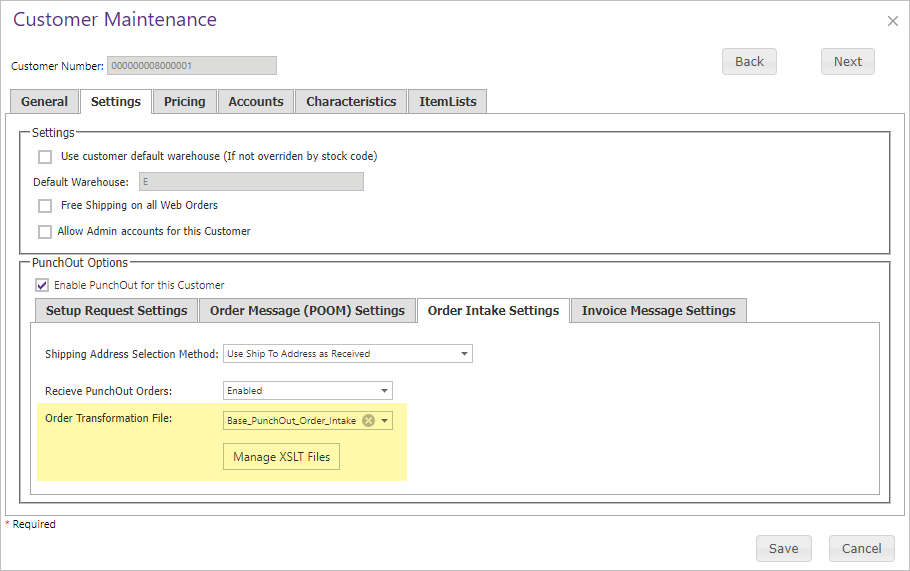910x571 pixels.
Task: Save the customer settings
Action: click(x=783, y=548)
